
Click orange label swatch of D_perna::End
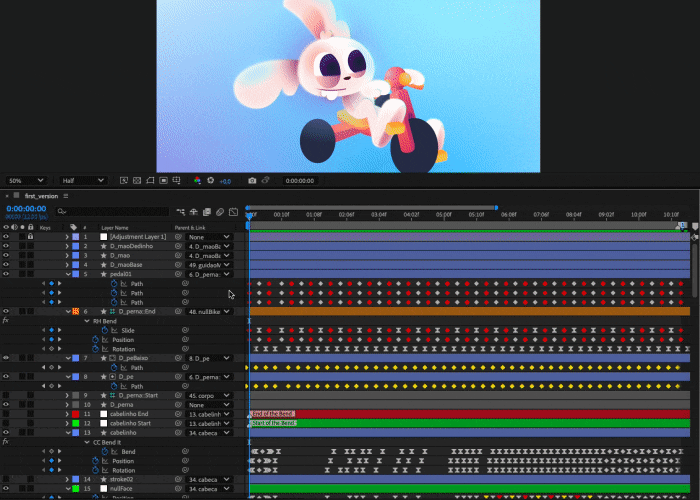point(75,312)
